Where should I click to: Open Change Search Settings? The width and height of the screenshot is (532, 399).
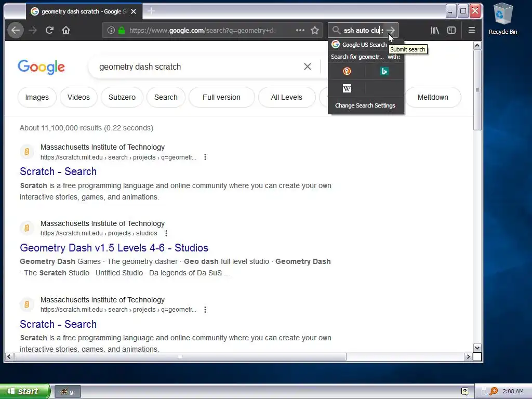[365, 105]
